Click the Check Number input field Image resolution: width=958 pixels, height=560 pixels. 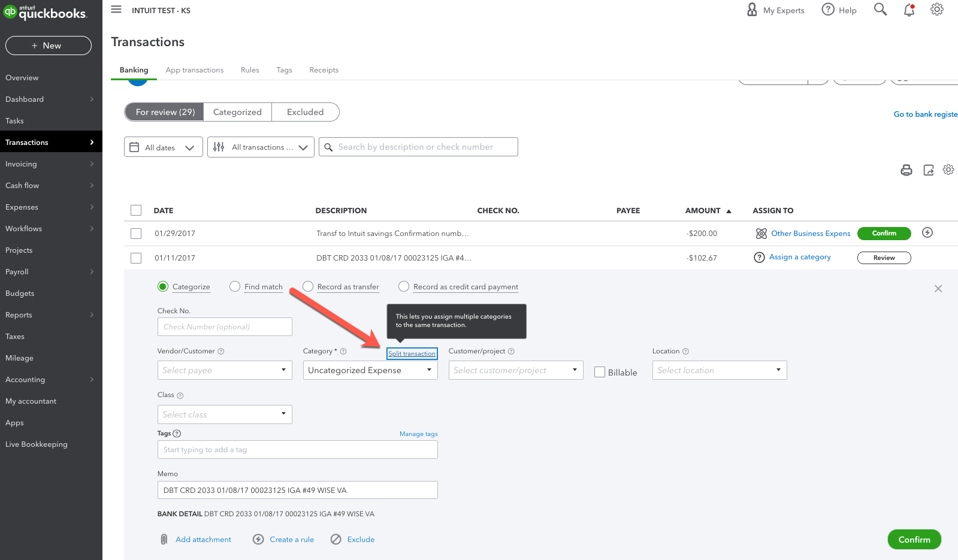(x=225, y=327)
